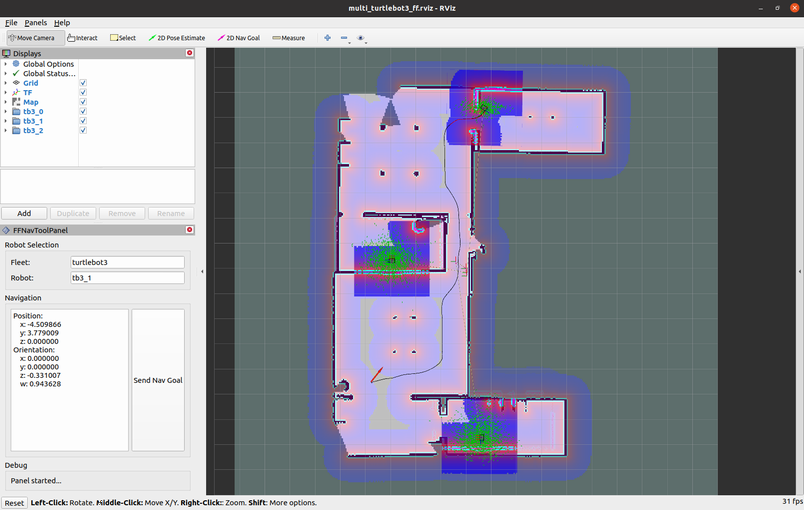Click the Add display button

(x=24, y=213)
